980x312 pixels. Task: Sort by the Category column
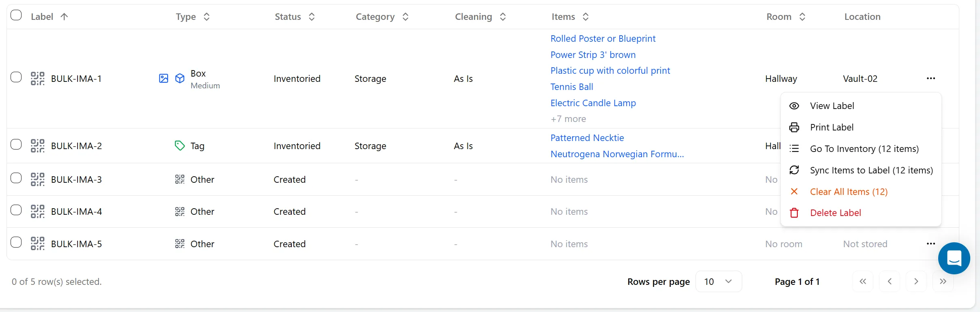click(382, 17)
